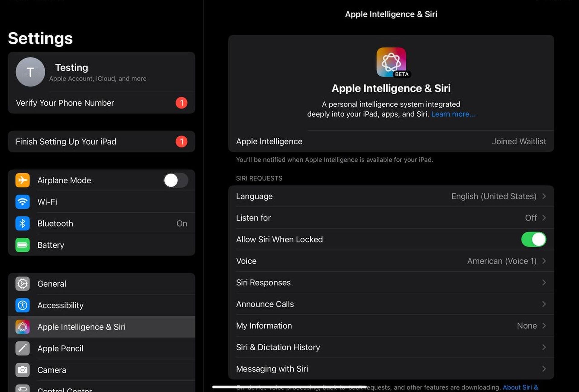Click the General settings icon
Viewport: 579px width, 392px height.
pyautogui.click(x=23, y=284)
